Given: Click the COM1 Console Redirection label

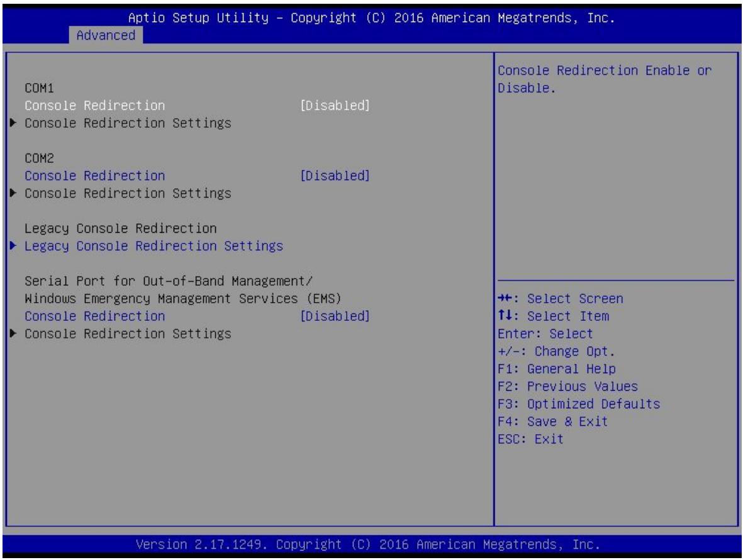Looking at the screenshot, I should [95, 105].
